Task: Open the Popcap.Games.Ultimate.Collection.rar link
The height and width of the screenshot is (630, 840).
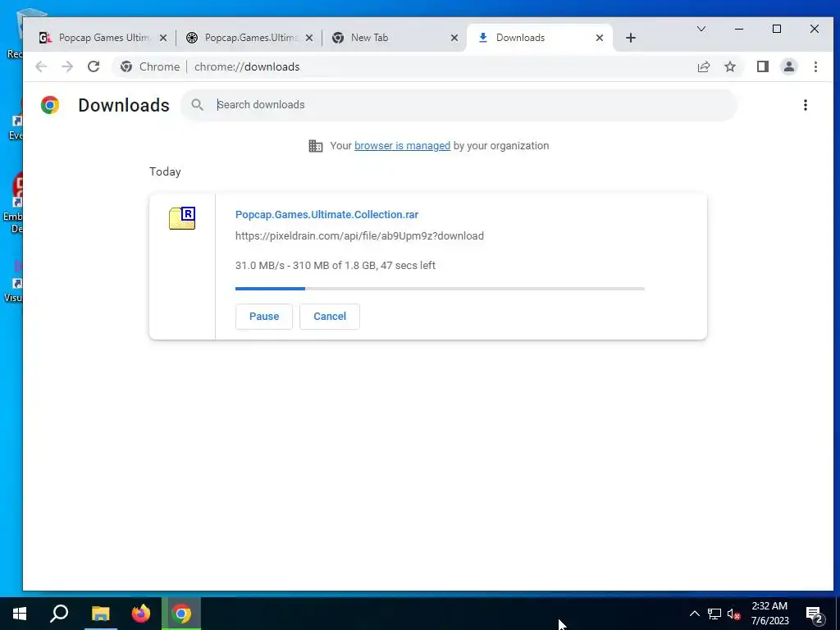Action: pos(326,214)
